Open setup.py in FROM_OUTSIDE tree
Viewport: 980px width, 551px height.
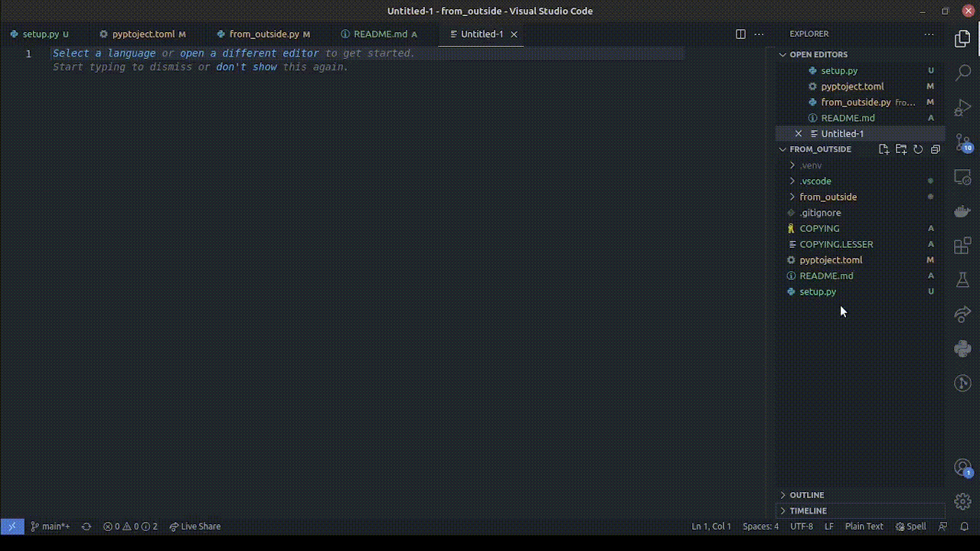coord(861,292)
